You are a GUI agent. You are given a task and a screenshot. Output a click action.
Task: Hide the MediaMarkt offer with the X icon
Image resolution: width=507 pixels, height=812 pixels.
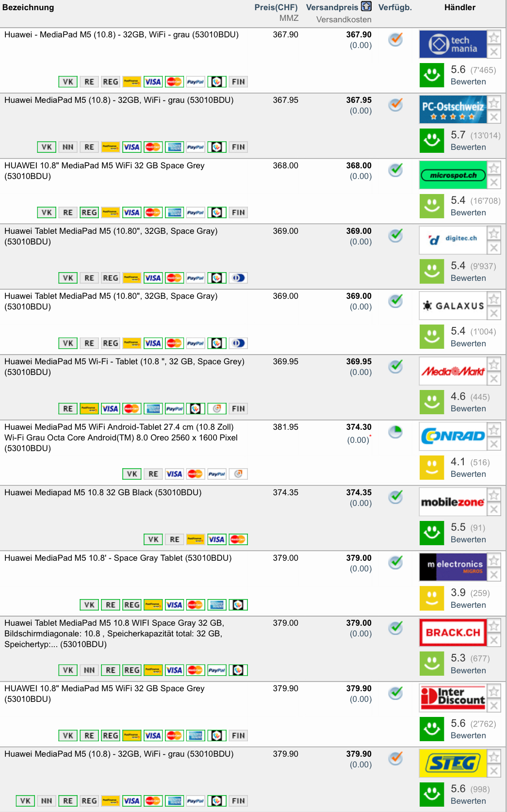(x=494, y=378)
